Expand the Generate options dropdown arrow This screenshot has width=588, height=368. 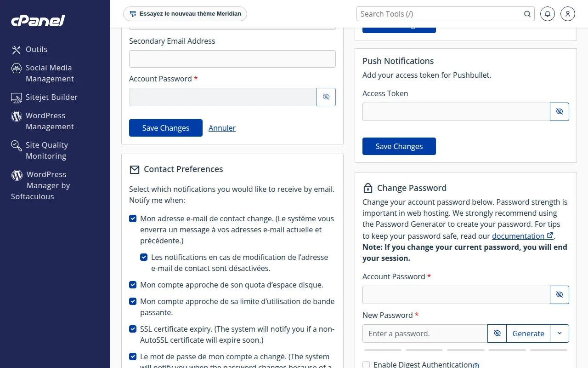click(560, 333)
